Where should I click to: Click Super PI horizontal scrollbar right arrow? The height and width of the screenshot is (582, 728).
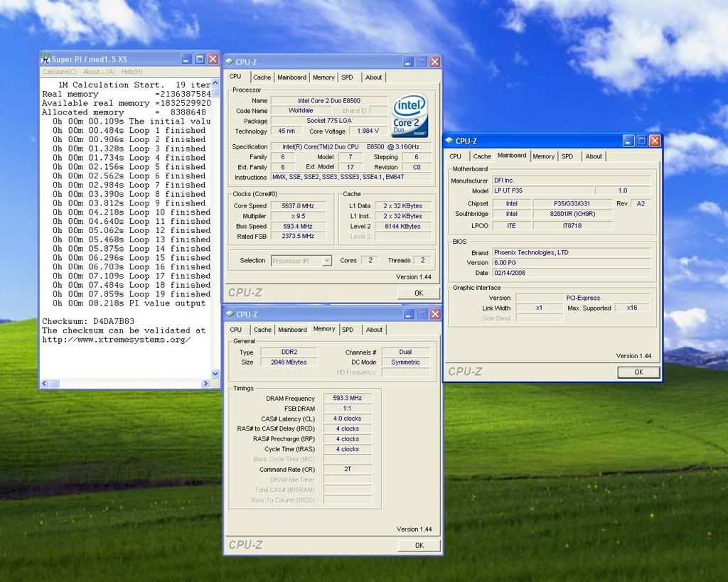point(206,383)
